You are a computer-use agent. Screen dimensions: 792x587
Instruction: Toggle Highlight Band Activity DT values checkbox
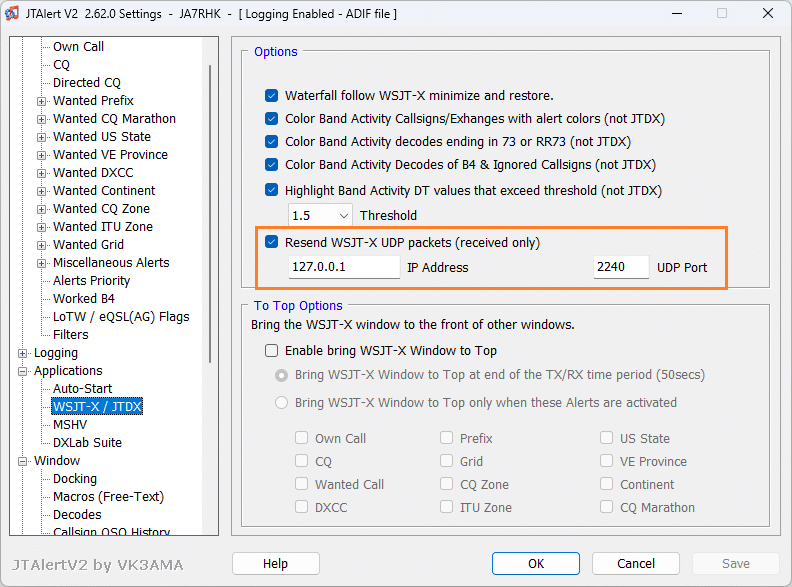coord(271,190)
